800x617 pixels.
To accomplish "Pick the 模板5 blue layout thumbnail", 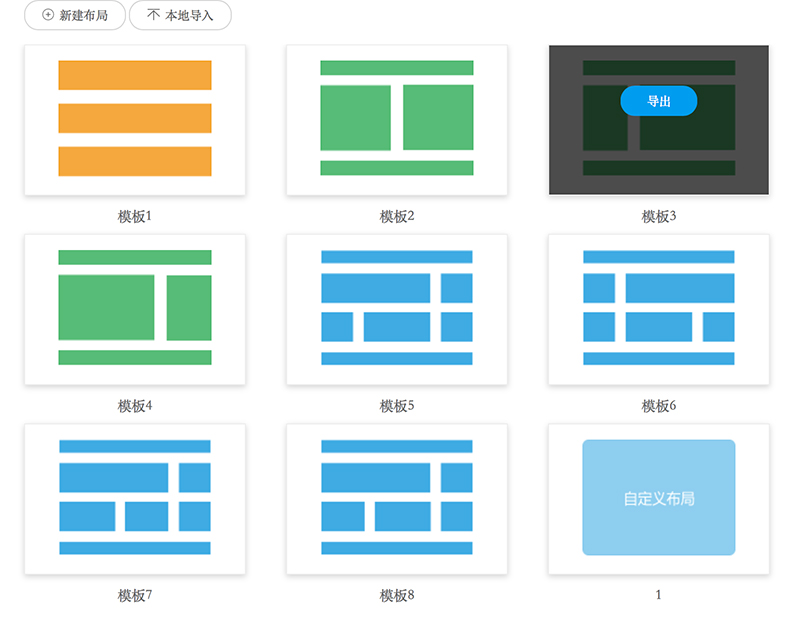I will point(397,309).
